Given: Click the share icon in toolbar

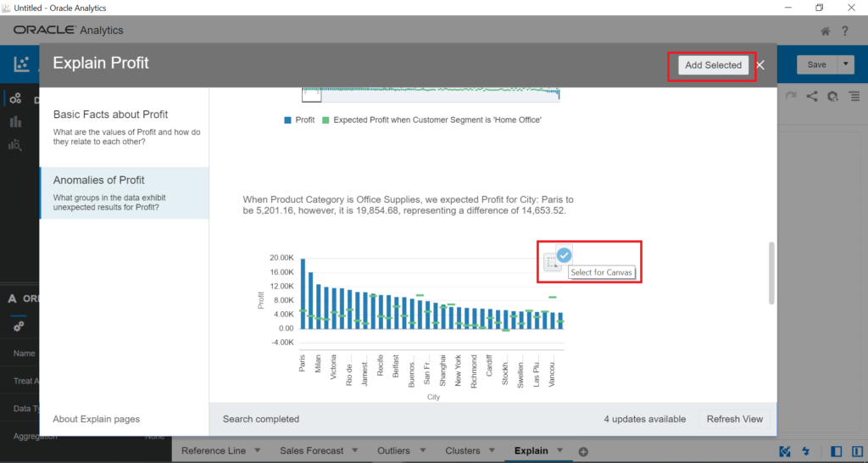Looking at the screenshot, I should tap(811, 97).
